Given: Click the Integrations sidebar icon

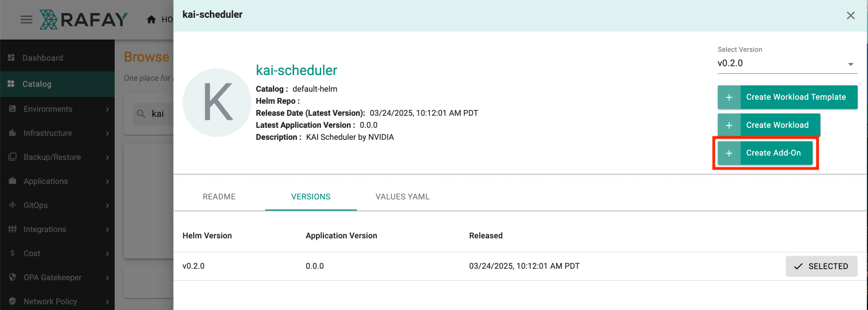Looking at the screenshot, I should (12, 229).
